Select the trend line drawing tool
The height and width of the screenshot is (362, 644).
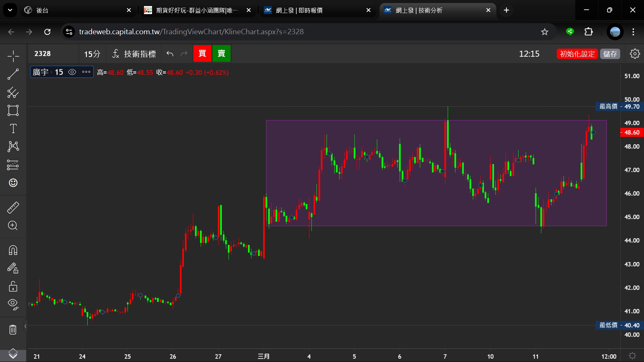click(13, 74)
